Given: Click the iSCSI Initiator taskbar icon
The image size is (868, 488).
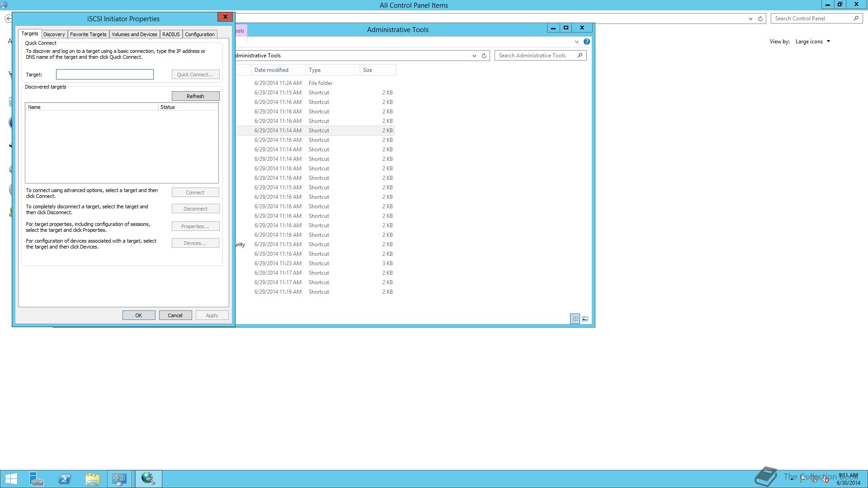Looking at the screenshot, I should [x=148, y=479].
